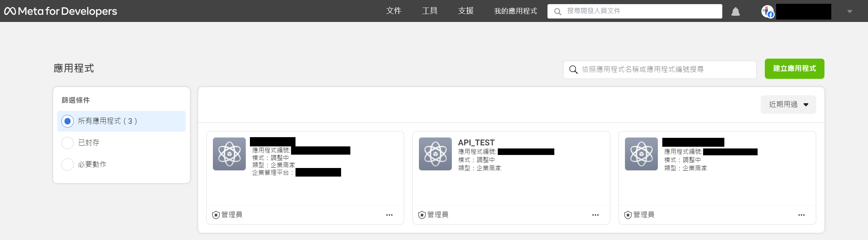The image size is (868, 240).
Task: Open the three-dot menu on API_TEST card
Action: click(595, 215)
